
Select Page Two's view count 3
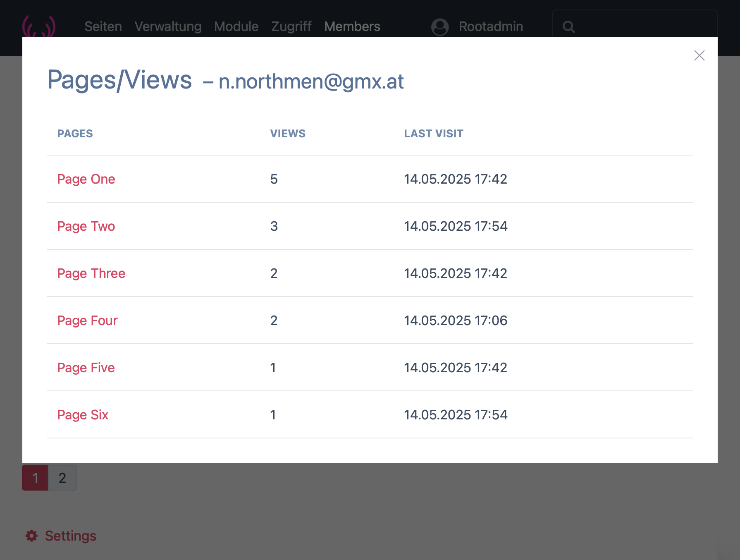click(274, 226)
